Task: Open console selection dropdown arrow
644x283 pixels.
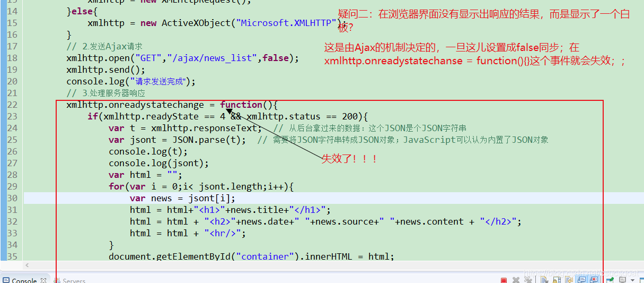Action: (x=632, y=281)
